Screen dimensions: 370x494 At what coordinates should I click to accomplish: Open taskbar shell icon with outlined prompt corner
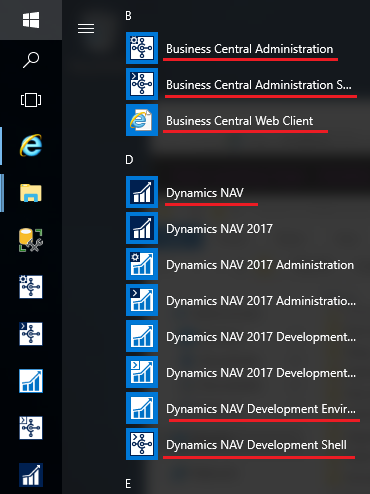coord(31,428)
